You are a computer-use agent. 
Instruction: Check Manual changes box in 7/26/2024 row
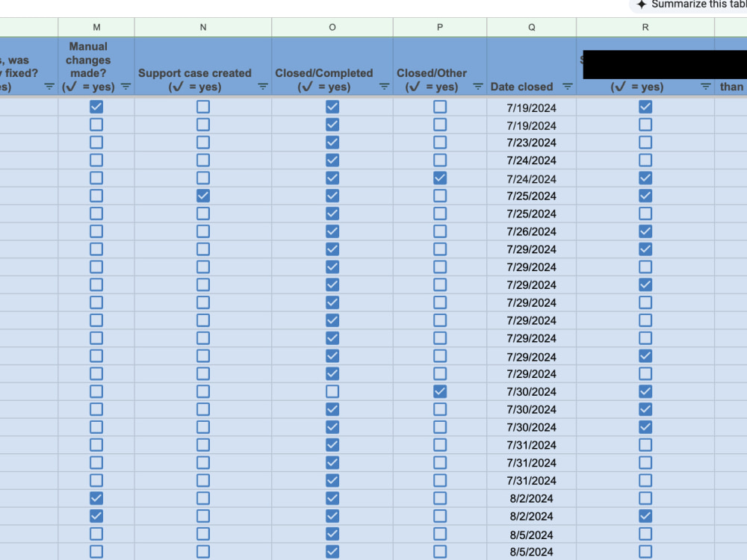tap(96, 231)
